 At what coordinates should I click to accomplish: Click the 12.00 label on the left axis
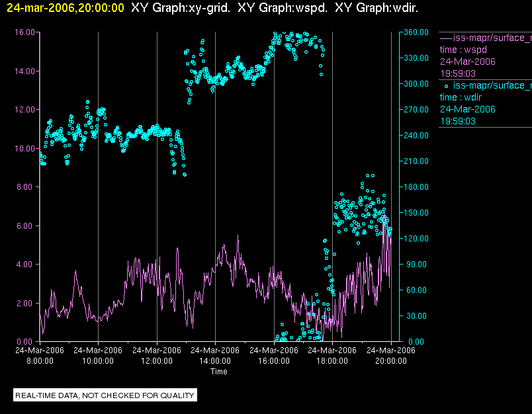24,110
